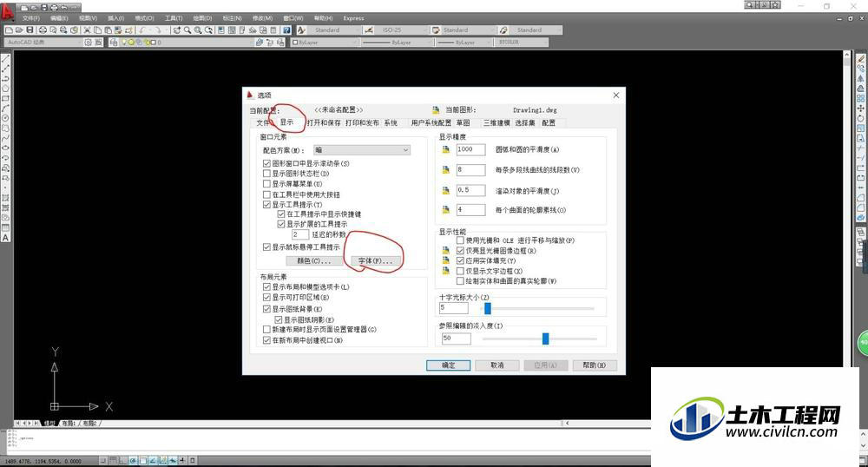
Task: Click the Redo arrow in Standard toolbar
Action: coord(158,30)
